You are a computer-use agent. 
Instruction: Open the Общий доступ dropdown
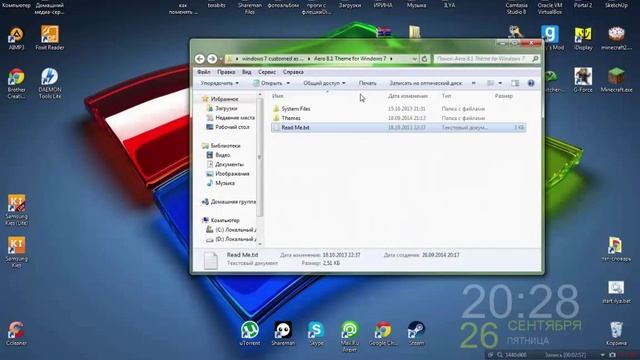point(324,83)
